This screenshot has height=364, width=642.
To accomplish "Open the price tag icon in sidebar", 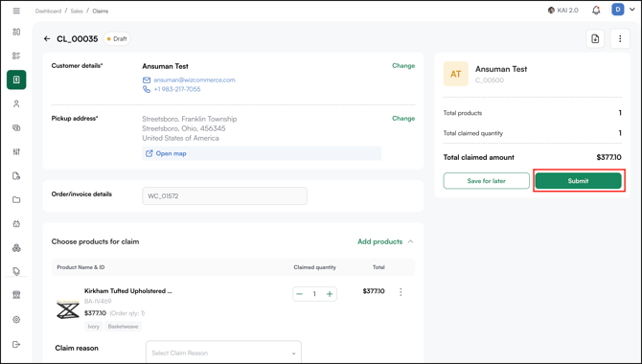I will point(16,271).
